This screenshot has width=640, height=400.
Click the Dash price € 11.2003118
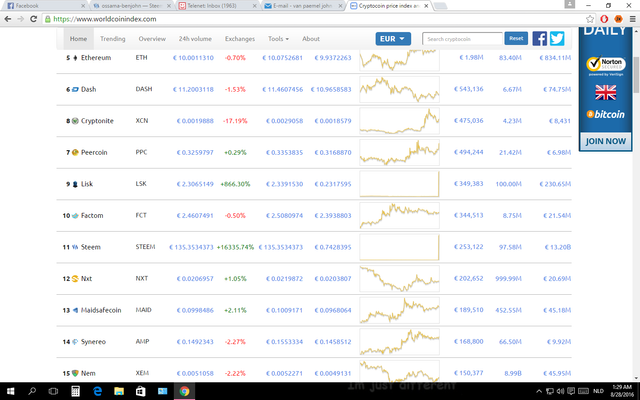193,89
